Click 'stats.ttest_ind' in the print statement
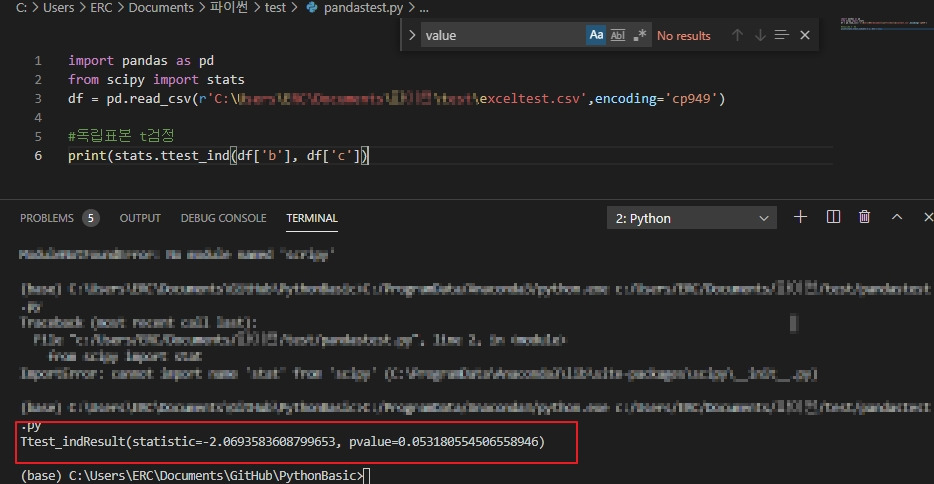Screen dimensions: 934x484 point(172,156)
